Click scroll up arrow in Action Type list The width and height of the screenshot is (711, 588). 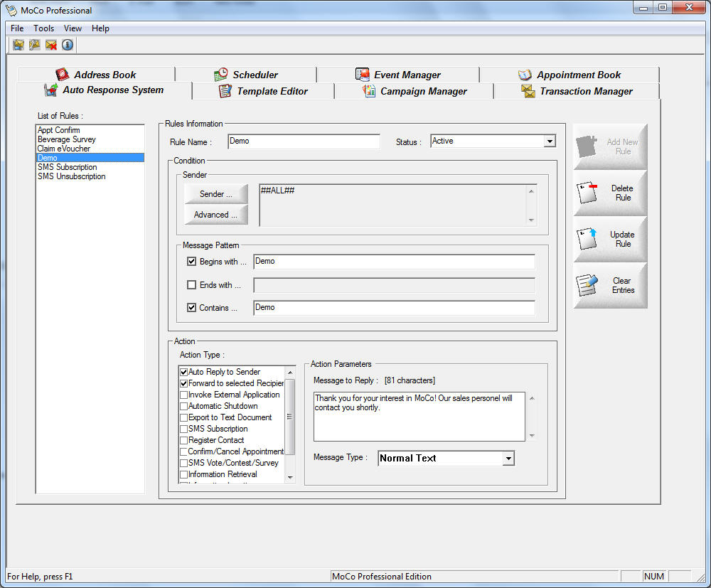coord(290,372)
